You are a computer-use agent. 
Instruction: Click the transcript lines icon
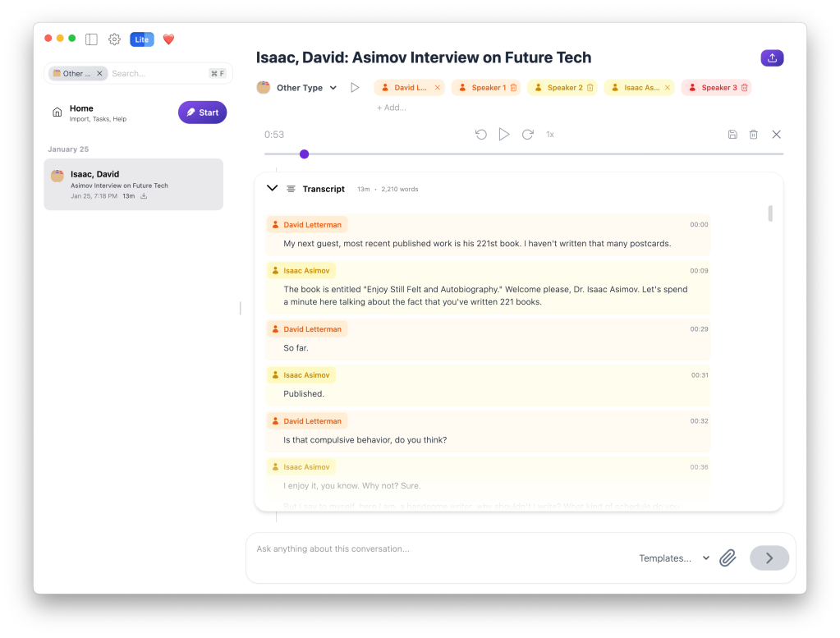[x=291, y=189]
